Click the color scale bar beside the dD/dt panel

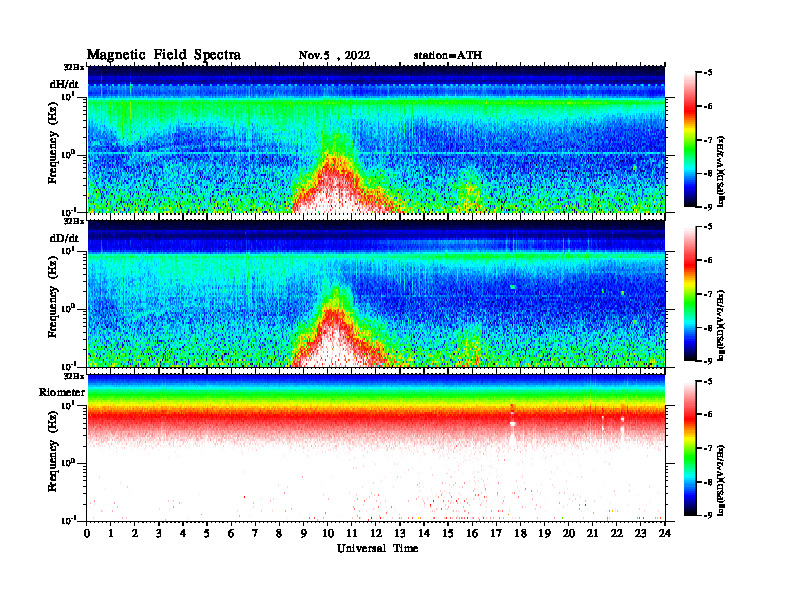(x=690, y=294)
